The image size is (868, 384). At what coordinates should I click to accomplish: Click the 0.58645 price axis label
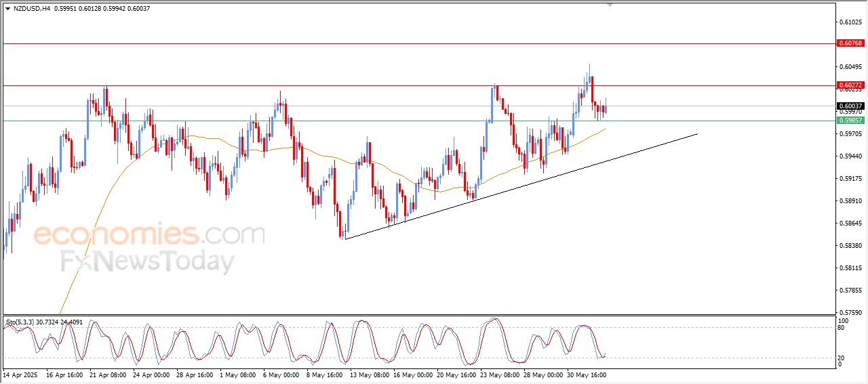850,223
